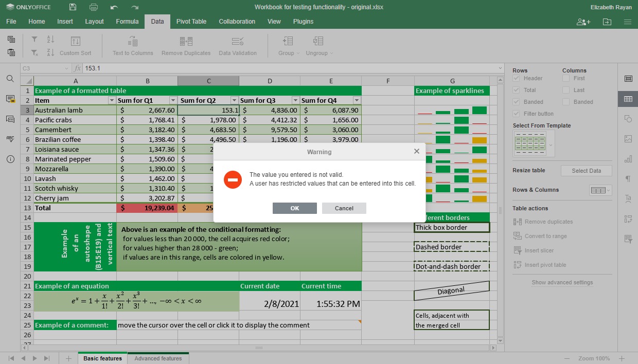This screenshot has width=638, height=364.
Task: Click the Copy icon in toolbar
Action: 11,39
